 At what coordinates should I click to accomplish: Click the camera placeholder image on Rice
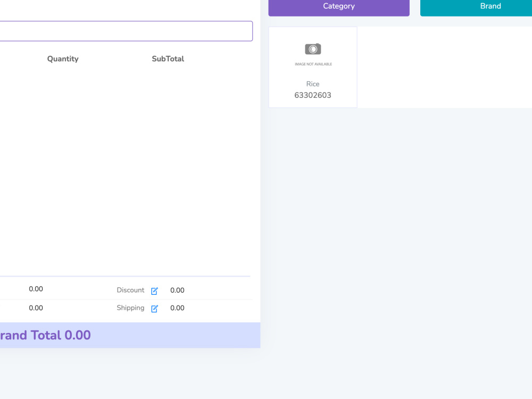click(x=313, y=54)
